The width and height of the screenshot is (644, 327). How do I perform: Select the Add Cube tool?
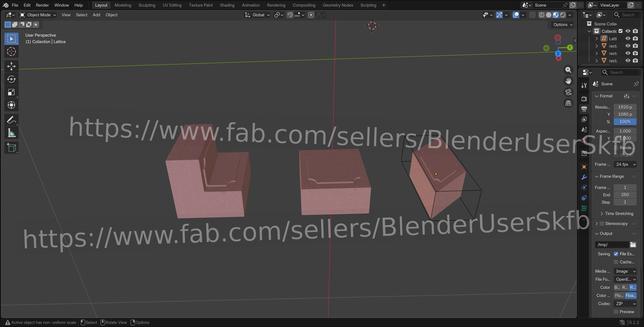click(x=11, y=148)
